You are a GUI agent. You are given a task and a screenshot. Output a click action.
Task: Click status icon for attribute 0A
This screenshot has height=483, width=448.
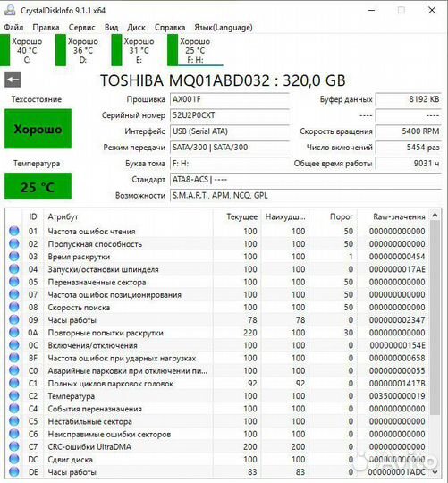click(13, 333)
